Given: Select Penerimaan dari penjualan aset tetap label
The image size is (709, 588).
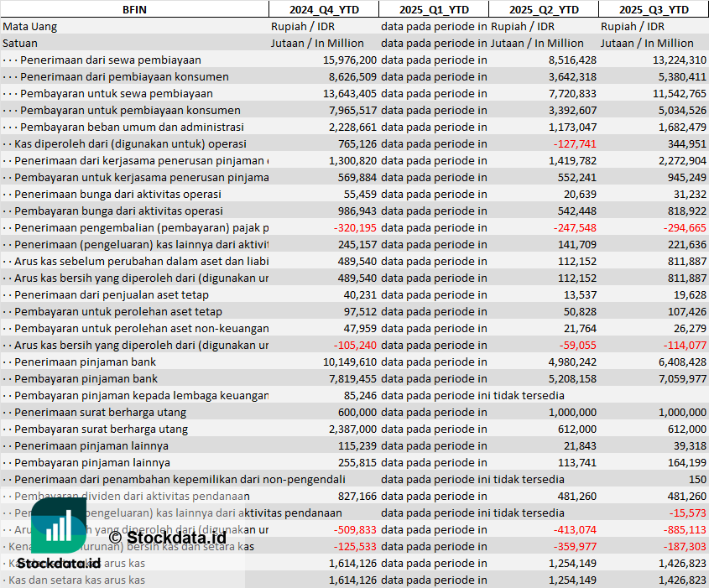Looking at the screenshot, I should point(112,295).
